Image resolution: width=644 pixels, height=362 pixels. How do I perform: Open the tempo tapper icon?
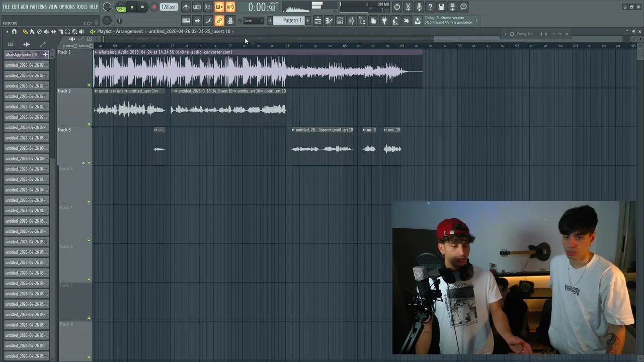(x=395, y=21)
